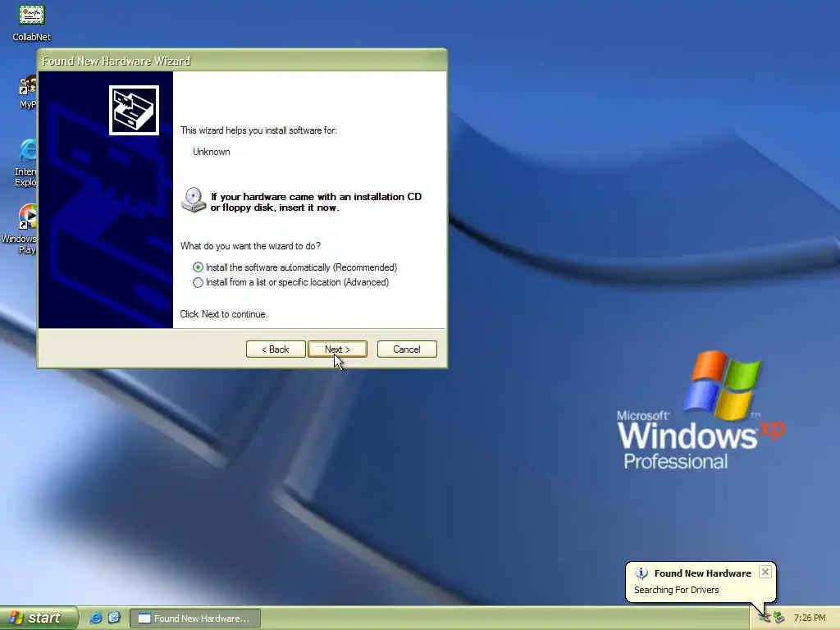The image size is (840, 630).
Task: Close the Found New Hardware balloon
Action: (765, 572)
